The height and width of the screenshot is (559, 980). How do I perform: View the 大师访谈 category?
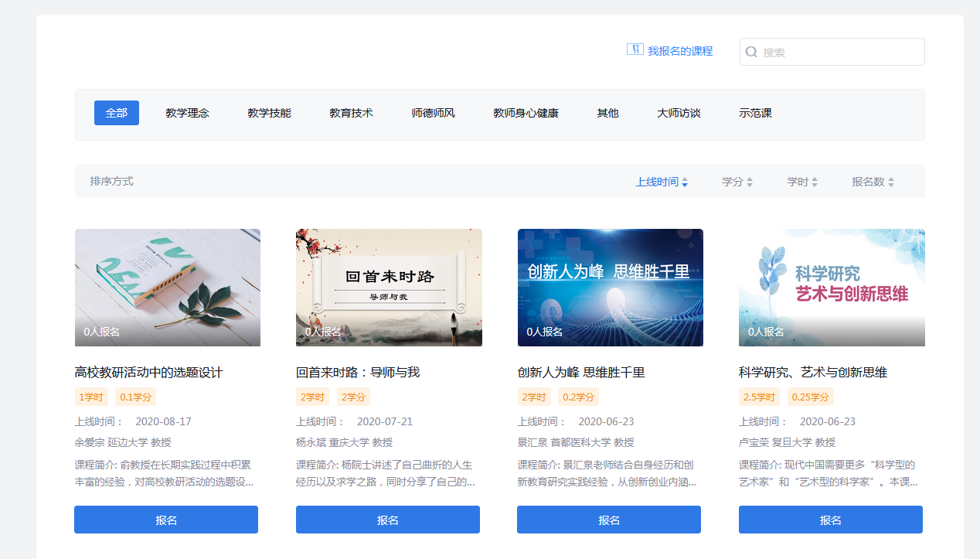679,113
